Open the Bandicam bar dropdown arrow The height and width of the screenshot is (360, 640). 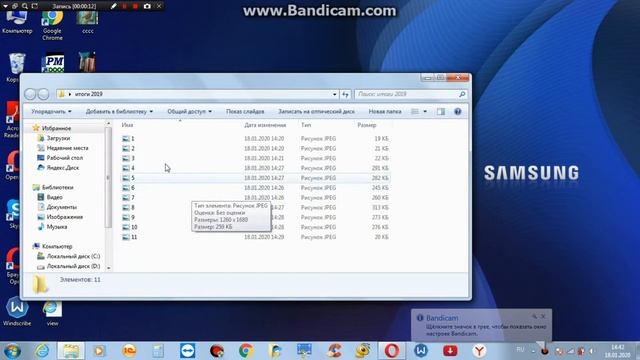[6, 6]
